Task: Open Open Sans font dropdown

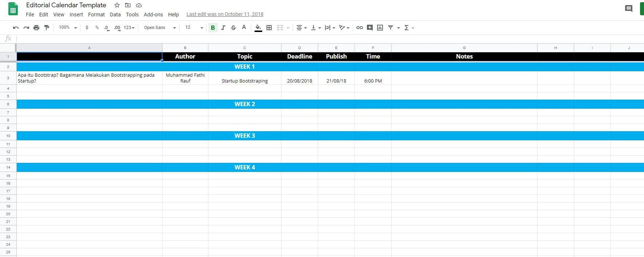Action: 160,28
